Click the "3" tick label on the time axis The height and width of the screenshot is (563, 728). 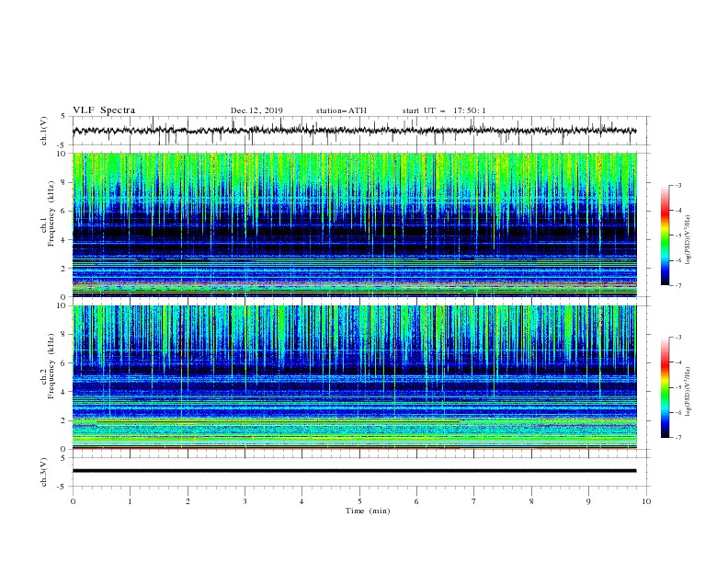point(245,501)
